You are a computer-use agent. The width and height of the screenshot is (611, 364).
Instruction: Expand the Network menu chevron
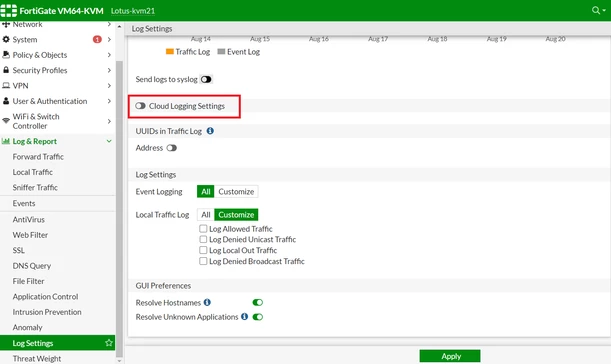(x=109, y=24)
